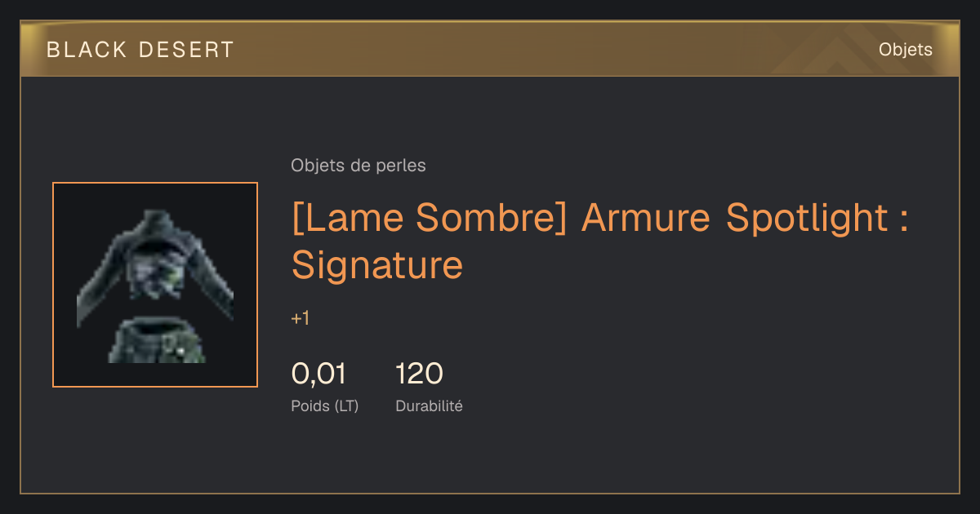Click the trousers piece in item icon

[157, 341]
